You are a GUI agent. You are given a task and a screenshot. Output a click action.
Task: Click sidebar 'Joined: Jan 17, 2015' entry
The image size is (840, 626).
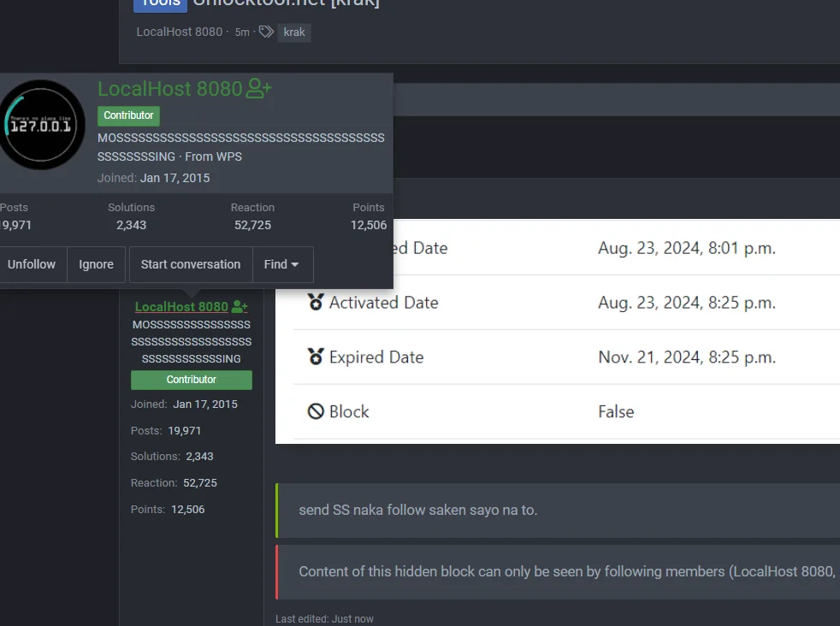coord(184,405)
